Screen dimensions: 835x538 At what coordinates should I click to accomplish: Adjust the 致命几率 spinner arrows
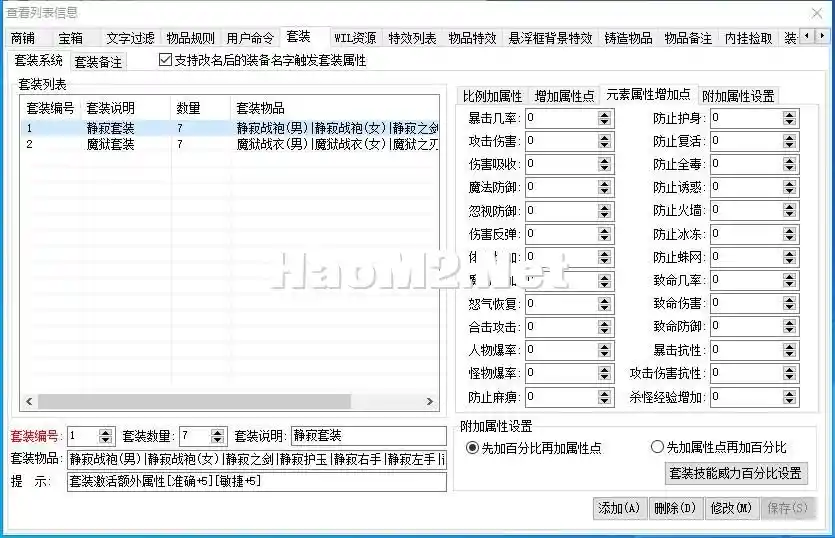pos(789,280)
